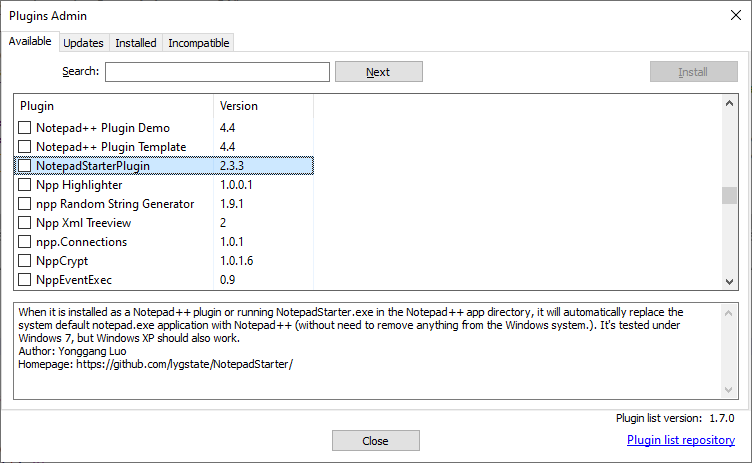The height and width of the screenshot is (463, 752).
Task: Check the NppEventExec checkbox
Action: pyautogui.click(x=24, y=280)
